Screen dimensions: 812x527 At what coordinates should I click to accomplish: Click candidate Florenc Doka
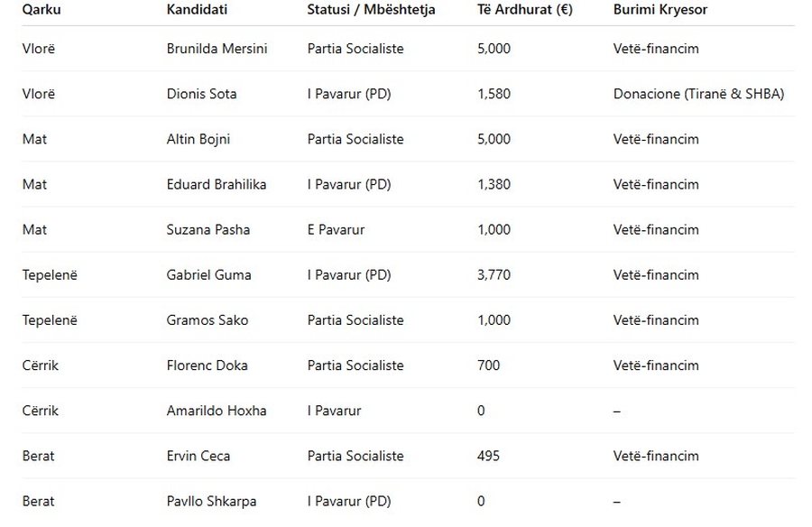[207, 365]
